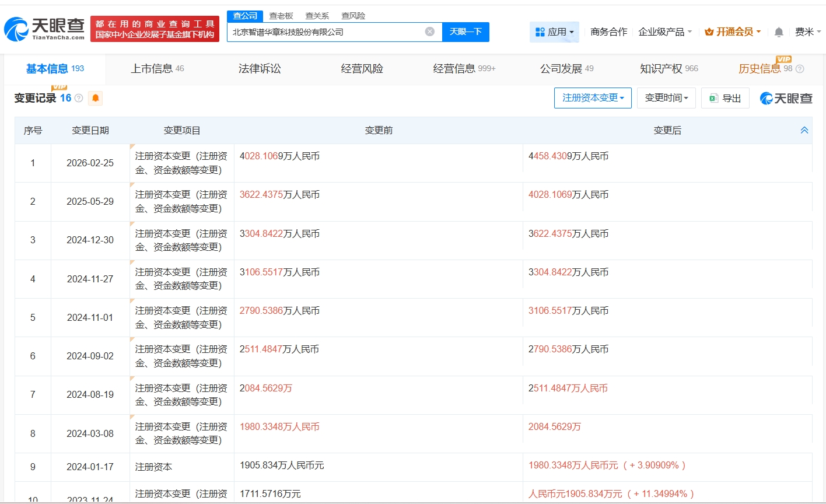Click the 2084.5629万 value in row 7
Image resolution: width=826 pixels, height=504 pixels.
click(266, 388)
